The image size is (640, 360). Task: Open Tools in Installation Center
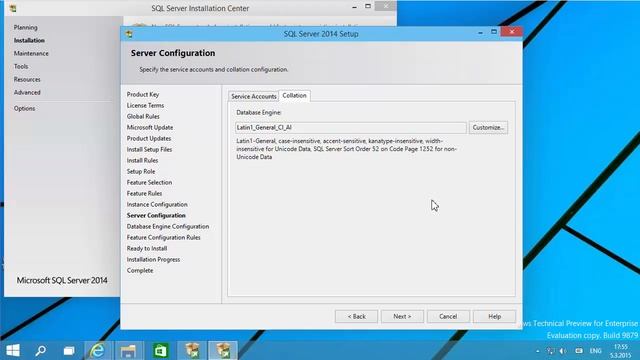[21, 67]
